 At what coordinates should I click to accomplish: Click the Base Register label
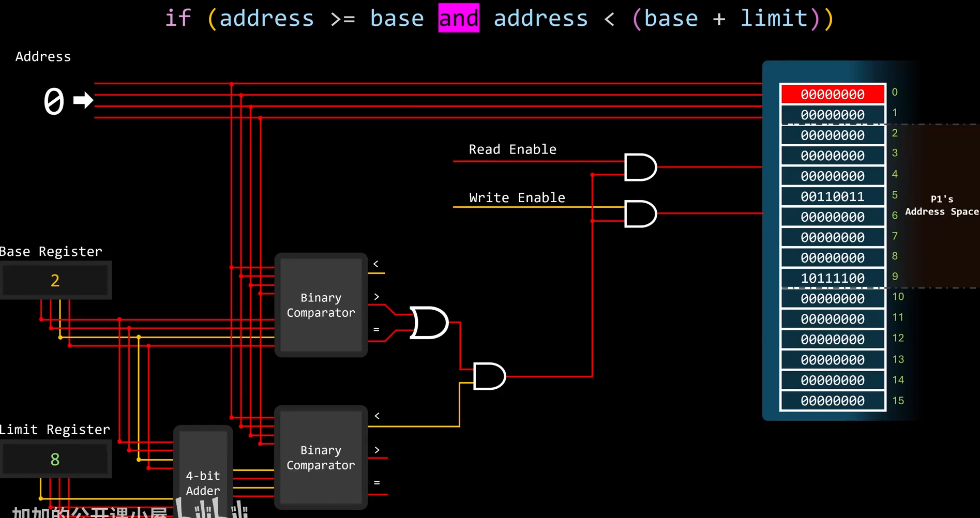(51, 251)
